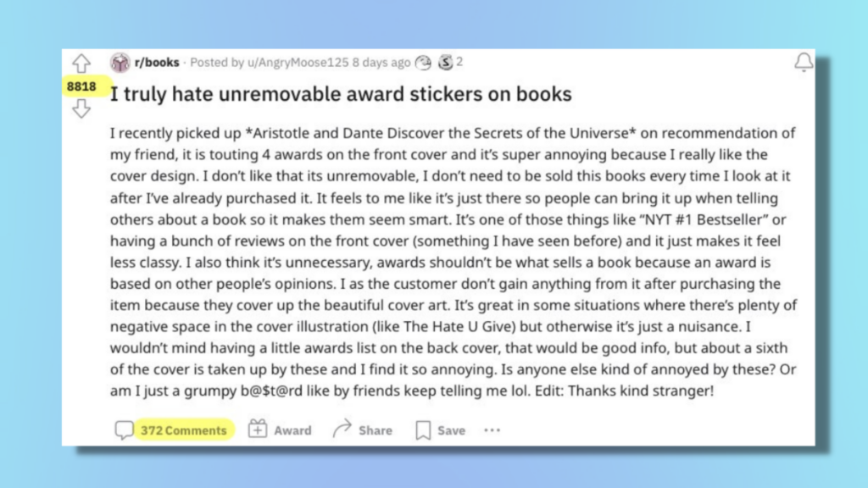Click the Share text label
The width and height of the screenshot is (868, 488).
[x=376, y=430]
